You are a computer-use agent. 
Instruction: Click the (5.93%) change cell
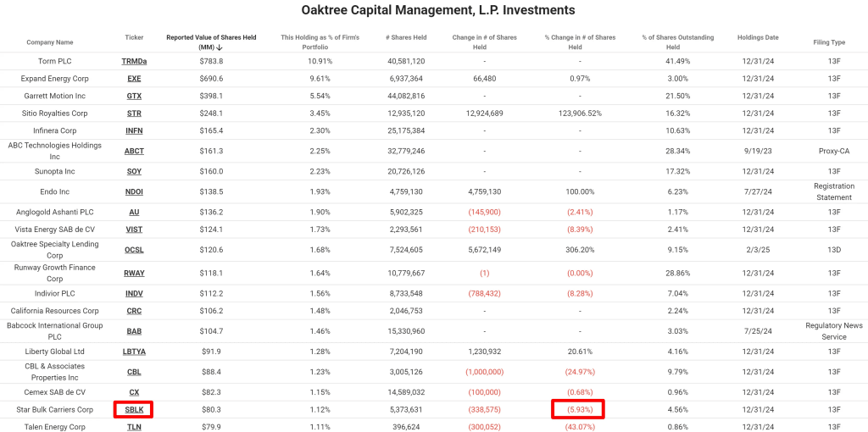(x=580, y=410)
